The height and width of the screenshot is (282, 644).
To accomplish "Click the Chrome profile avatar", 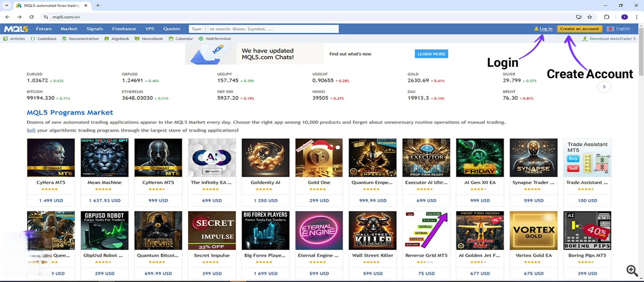I will [624, 17].
